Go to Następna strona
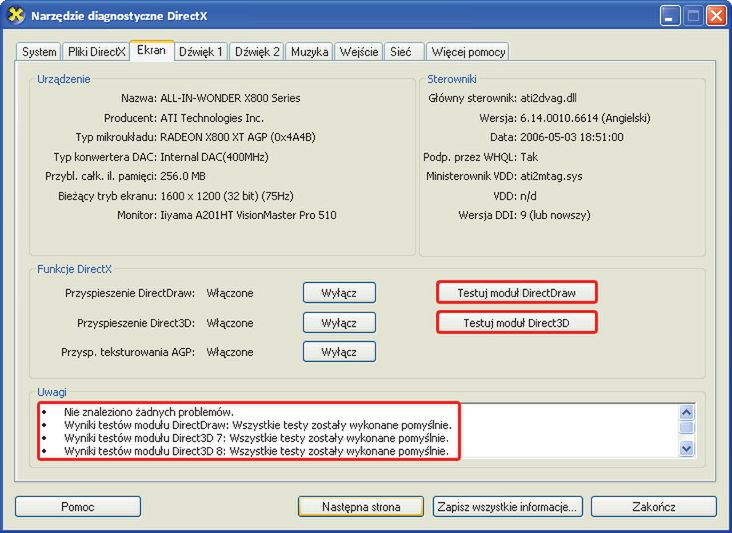Image resolution: width=732 pixels, height=533 pixels. tap(361, 507)
